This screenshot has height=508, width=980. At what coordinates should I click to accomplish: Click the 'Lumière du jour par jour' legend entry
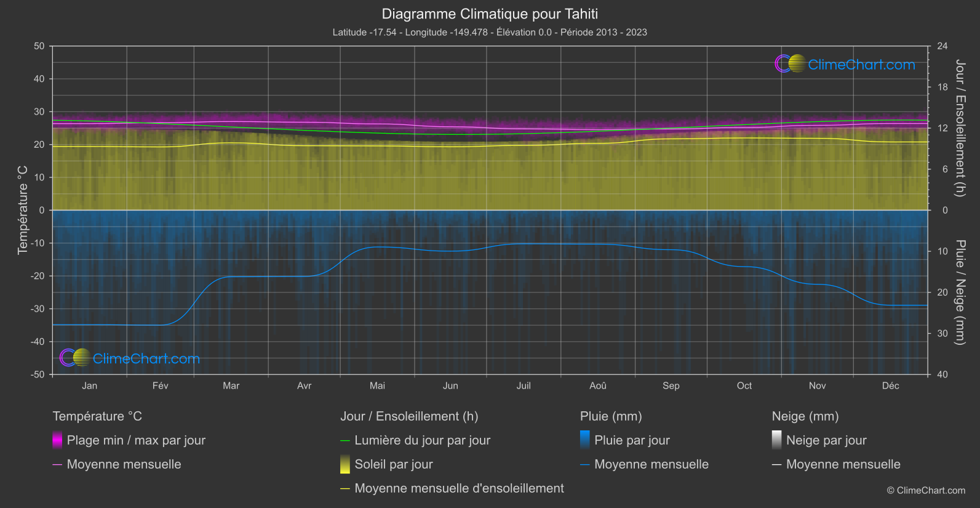coord(415,440)
